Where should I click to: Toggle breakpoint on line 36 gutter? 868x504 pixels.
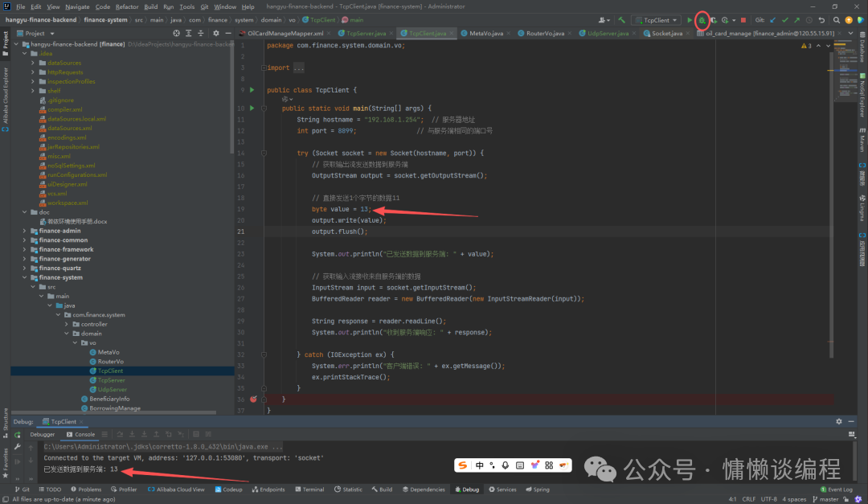pos(253,400)
